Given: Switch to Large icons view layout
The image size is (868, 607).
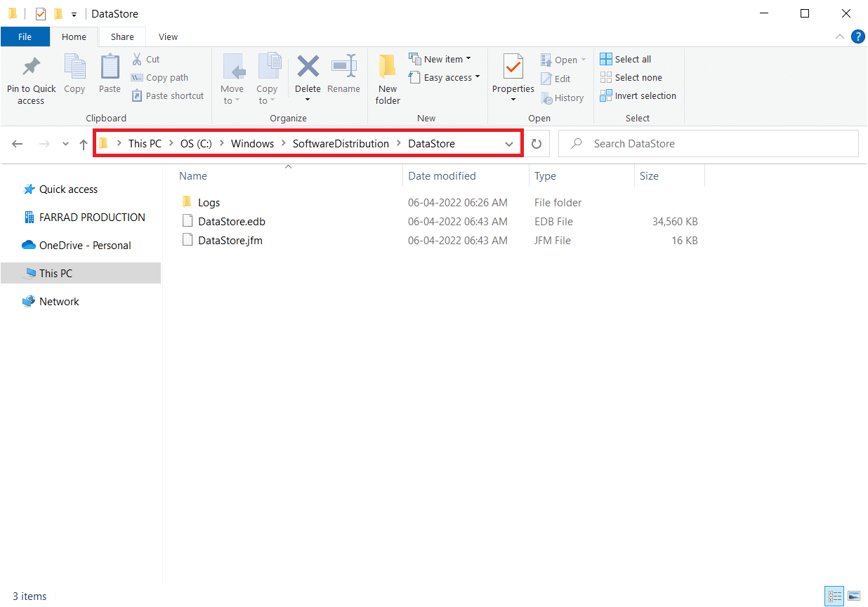Looking at the screenshot, I should click(x=854, y=596).
